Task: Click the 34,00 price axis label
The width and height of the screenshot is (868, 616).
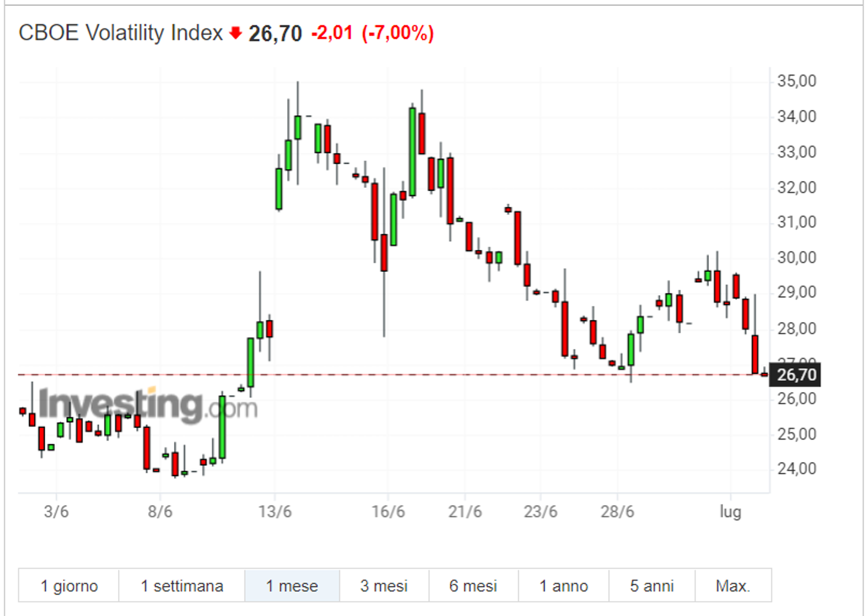Action: click(x=797, y=116)
